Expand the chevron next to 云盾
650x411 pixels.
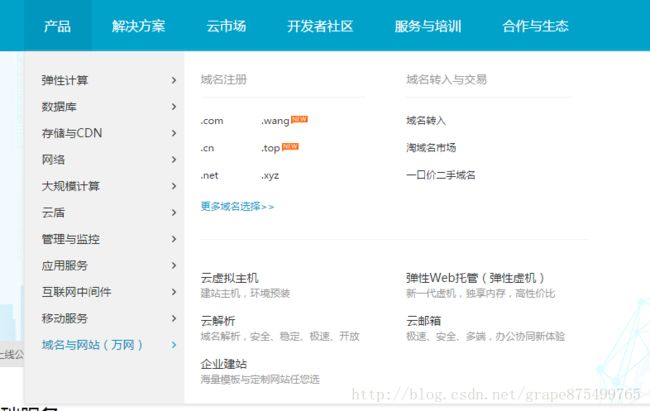[x=174, y=213]
